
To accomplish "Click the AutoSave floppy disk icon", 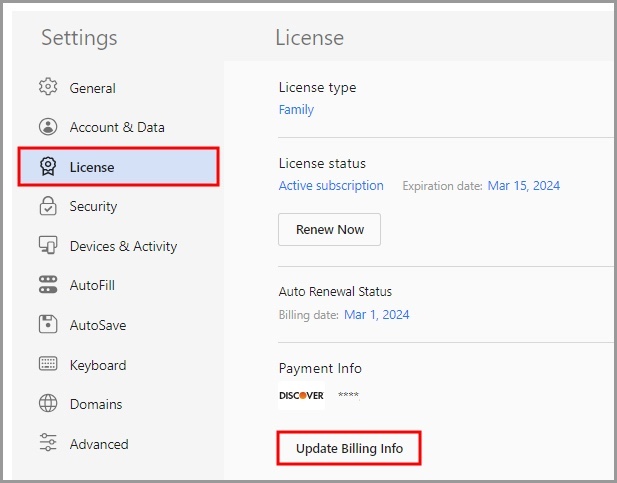I will click(x=48, y=325).
